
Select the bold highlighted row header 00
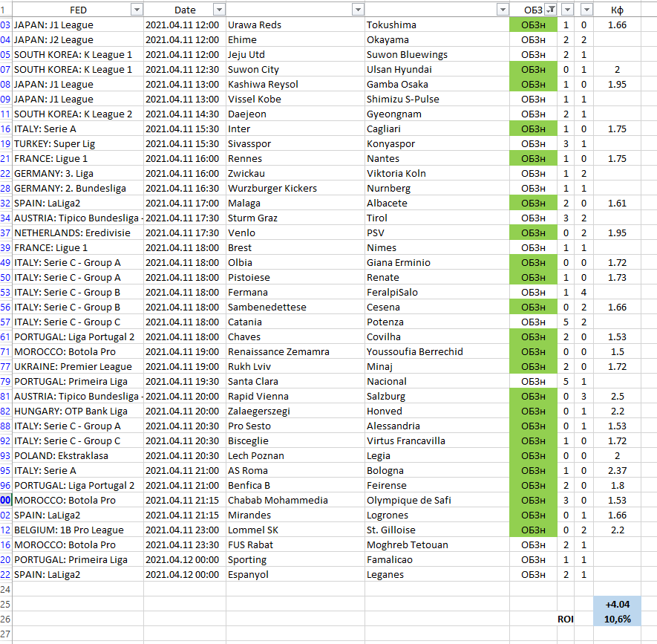pyautogui.click(x=6, y=500)
